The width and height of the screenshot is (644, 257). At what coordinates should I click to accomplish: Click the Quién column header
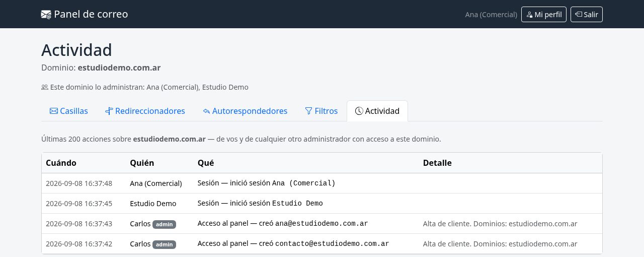[x=142, y=163]
